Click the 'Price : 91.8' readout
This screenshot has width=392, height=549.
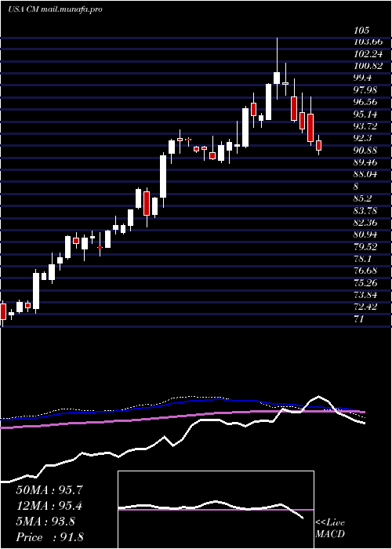tap(49, 537)
